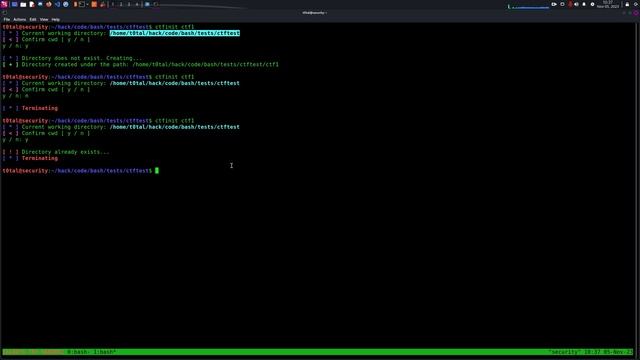The image size is (640, 360).
Task: Click the round blue checkmark panel icon
Action: (x=66, y=4)
